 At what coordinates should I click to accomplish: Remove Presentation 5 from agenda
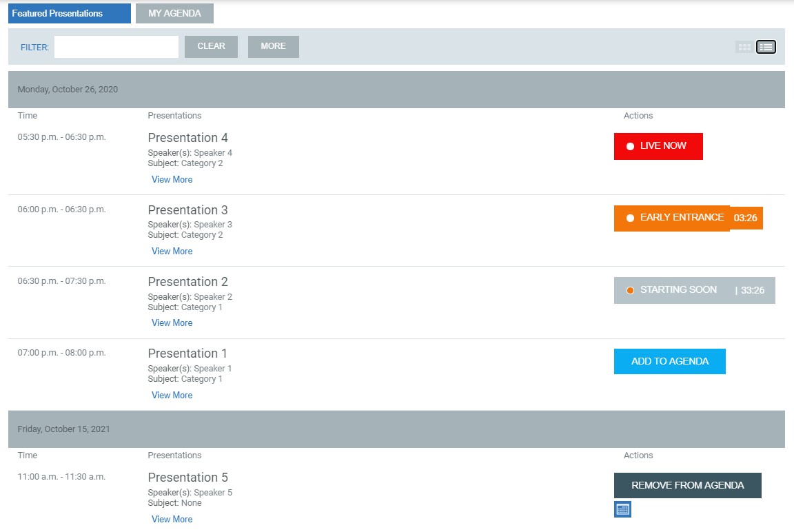coord(688,485)
